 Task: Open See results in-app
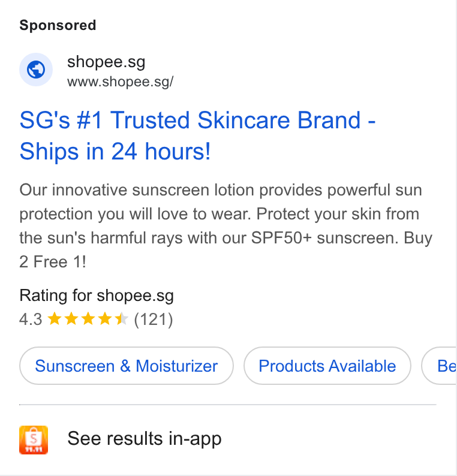(x=145, y=439)
